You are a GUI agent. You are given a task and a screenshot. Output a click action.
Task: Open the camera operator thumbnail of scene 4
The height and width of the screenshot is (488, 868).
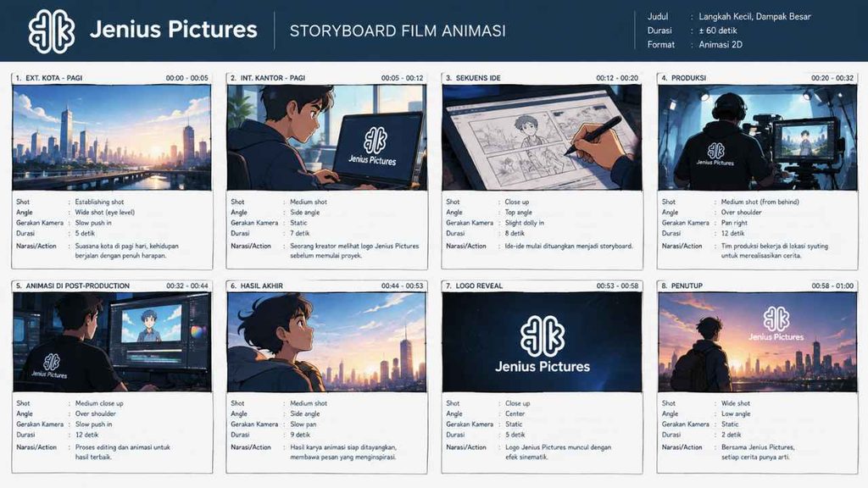coord(757,137)
